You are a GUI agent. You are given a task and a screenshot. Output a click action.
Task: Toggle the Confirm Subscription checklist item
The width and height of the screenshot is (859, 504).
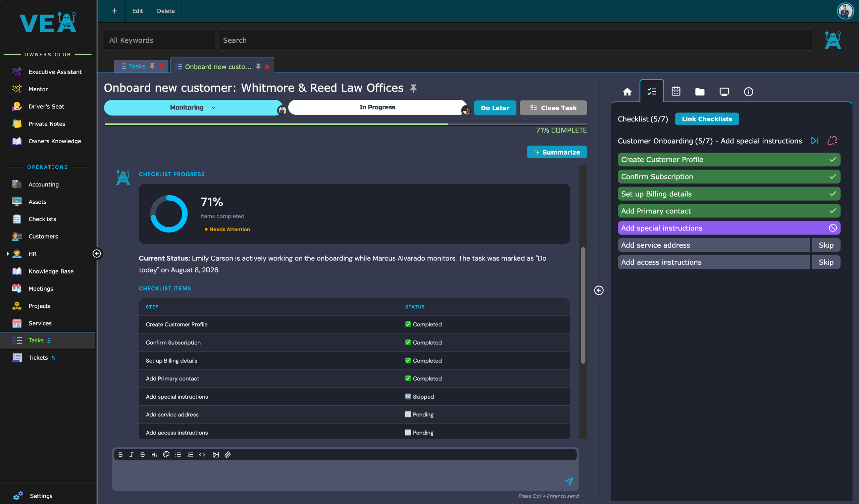729,177
